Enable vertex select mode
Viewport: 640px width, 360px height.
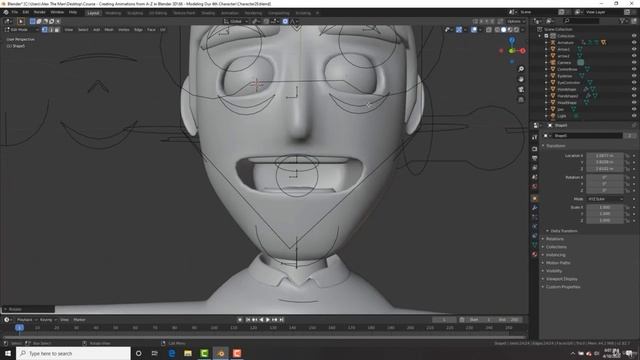coord(45,29)
